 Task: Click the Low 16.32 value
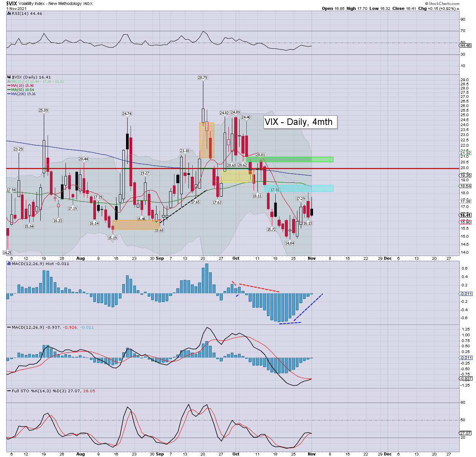point(379,8)
